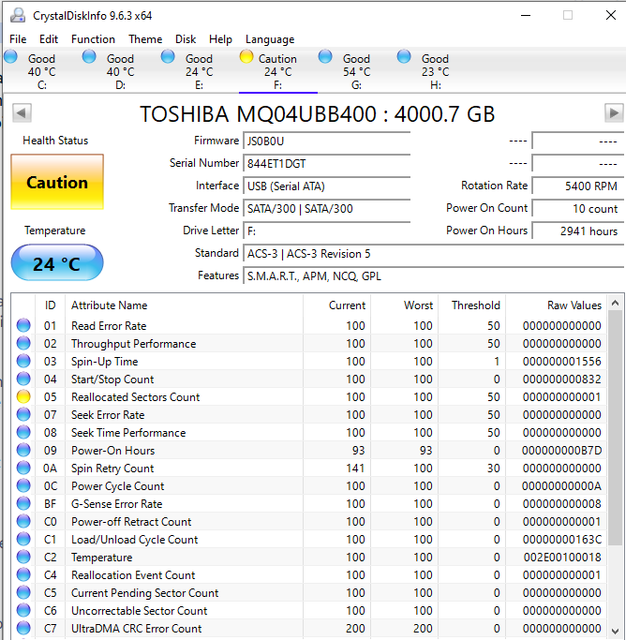The image size is (626, 640).
Task: Go to previous disk arrow
Action: pyautogui.click(x=22, y=113)
